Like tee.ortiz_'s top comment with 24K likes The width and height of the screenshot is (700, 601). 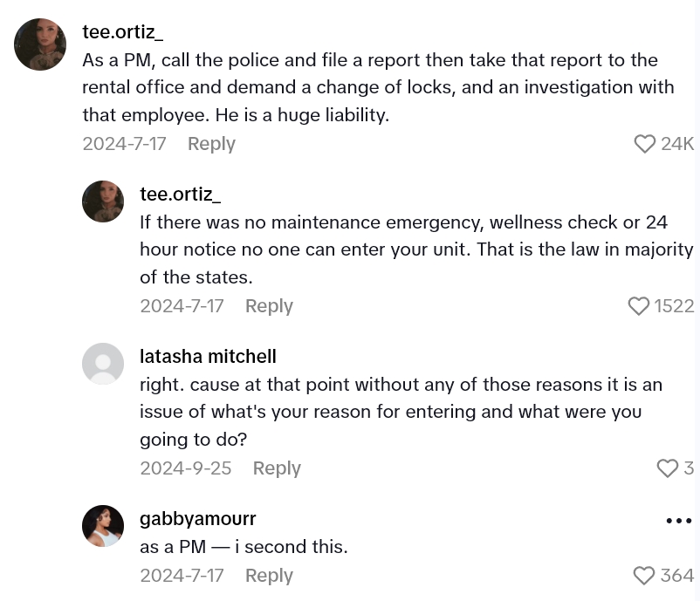[645, 143]
